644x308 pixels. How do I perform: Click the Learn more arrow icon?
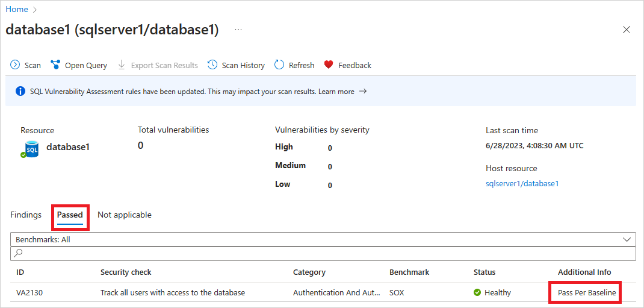363,91
